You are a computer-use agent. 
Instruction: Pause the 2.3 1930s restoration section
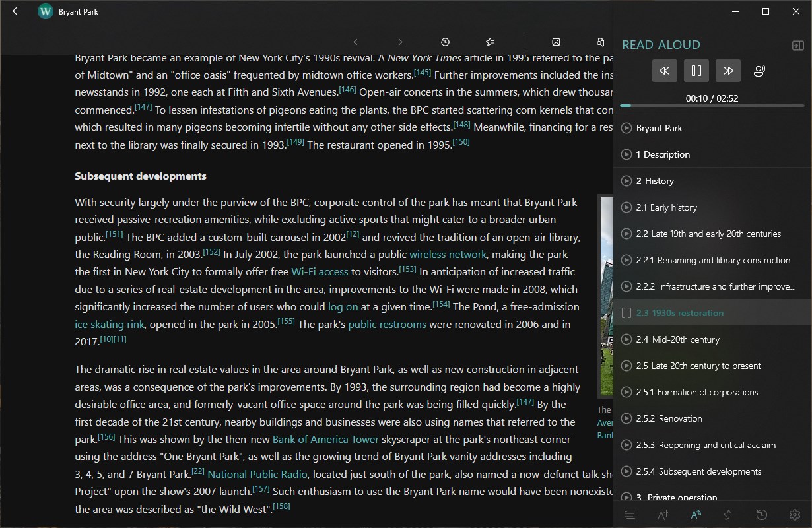click(626, 313)
